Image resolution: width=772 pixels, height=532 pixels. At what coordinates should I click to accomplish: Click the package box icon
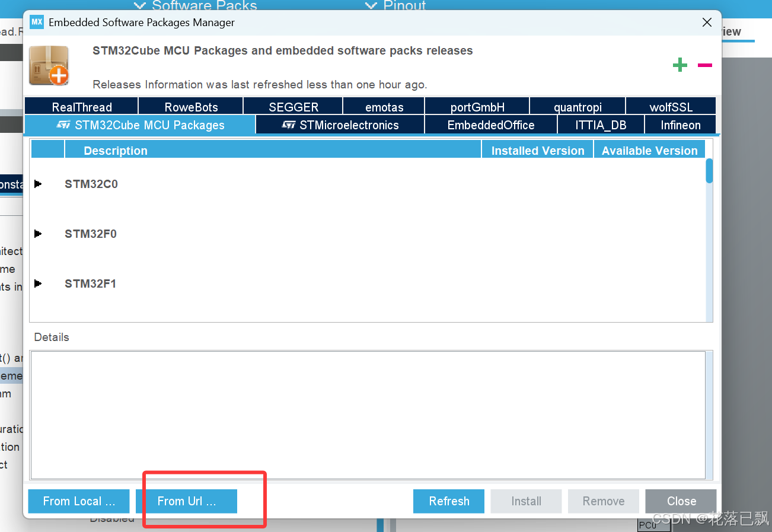pos(49,65)
